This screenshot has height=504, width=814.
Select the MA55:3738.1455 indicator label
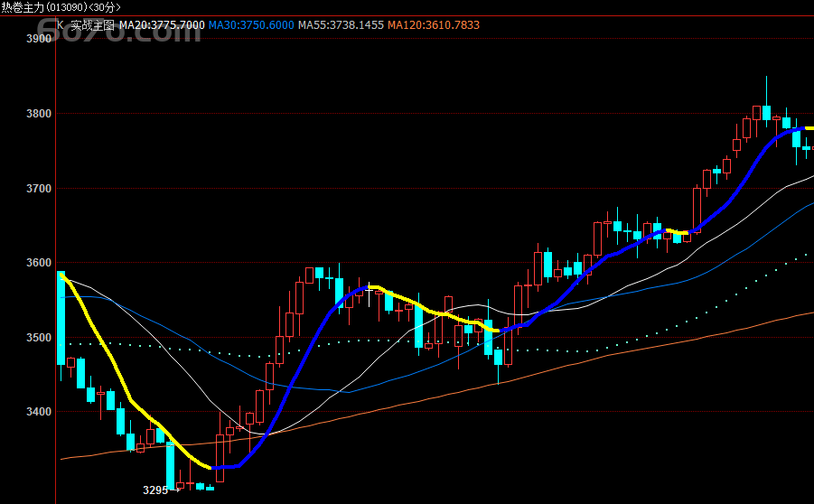pyautogui.click(x=342, y=25)
